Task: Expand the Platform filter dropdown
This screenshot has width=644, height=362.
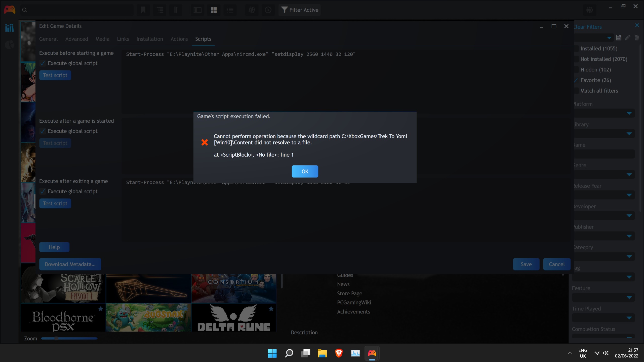Action: click(x=629, y=113)
